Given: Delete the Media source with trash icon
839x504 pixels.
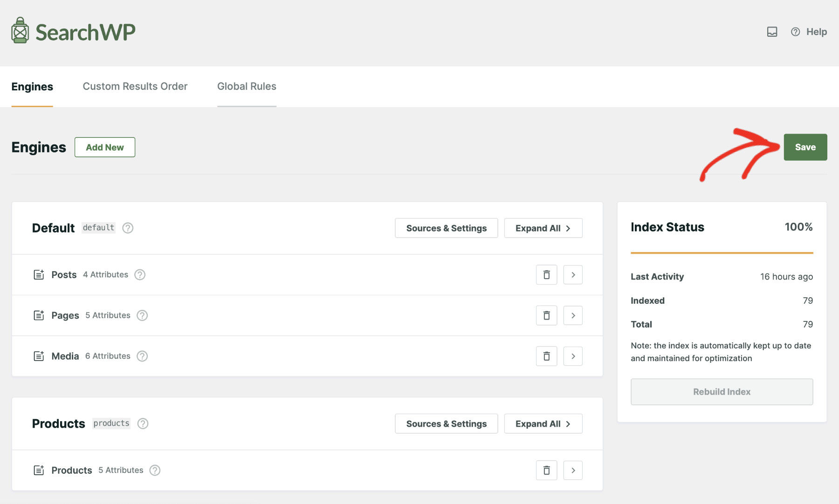Looking at the screenshot, I should (547, 356).
